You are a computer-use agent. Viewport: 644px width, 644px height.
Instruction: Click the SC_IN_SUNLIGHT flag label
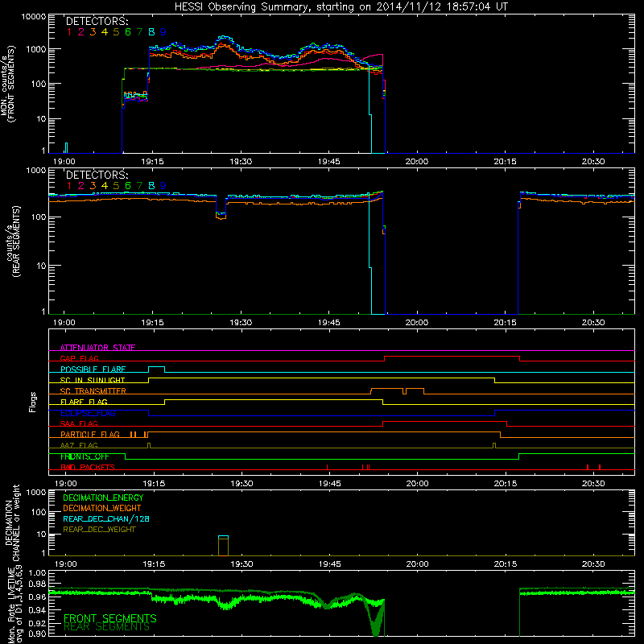(93, 380)
